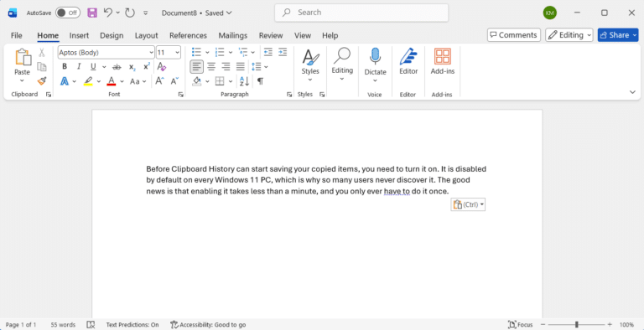Open the Paste Options (Ctrl) dropdown

468,204
